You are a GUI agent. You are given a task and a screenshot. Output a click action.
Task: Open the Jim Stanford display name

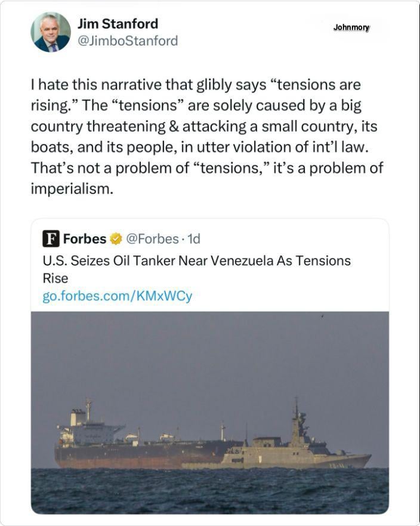coord(118,24)
